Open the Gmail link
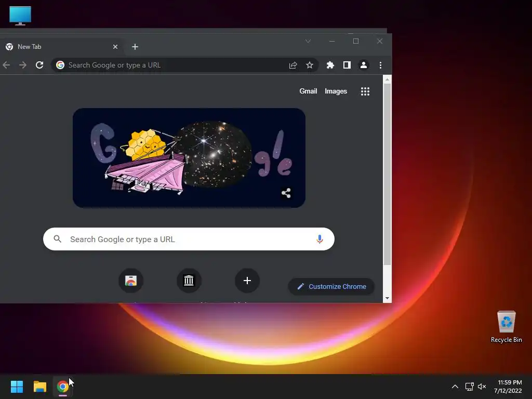Screen dimensions: 532x399 point(308,91)
